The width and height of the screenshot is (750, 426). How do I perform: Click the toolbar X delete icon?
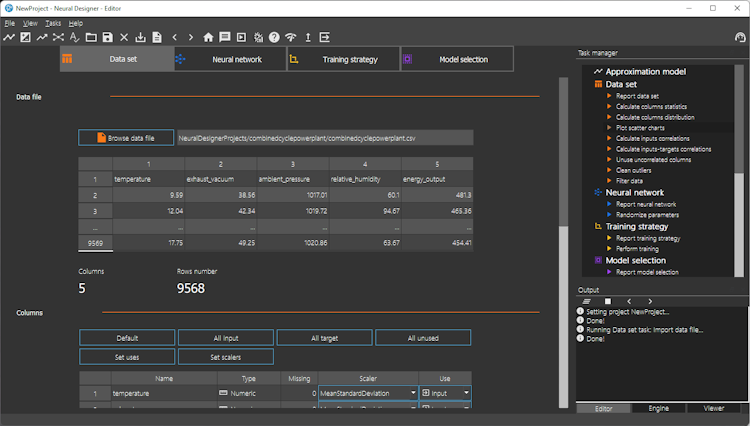pos(124,37)
